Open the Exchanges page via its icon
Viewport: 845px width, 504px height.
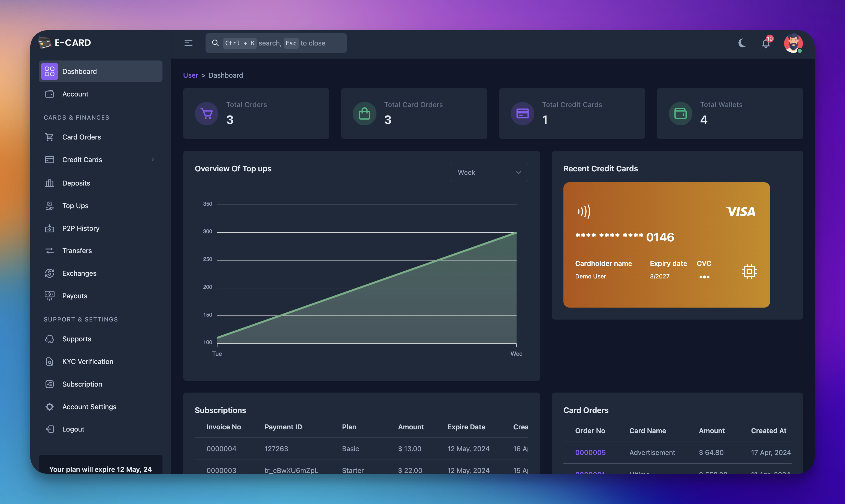tap(50, 273)
